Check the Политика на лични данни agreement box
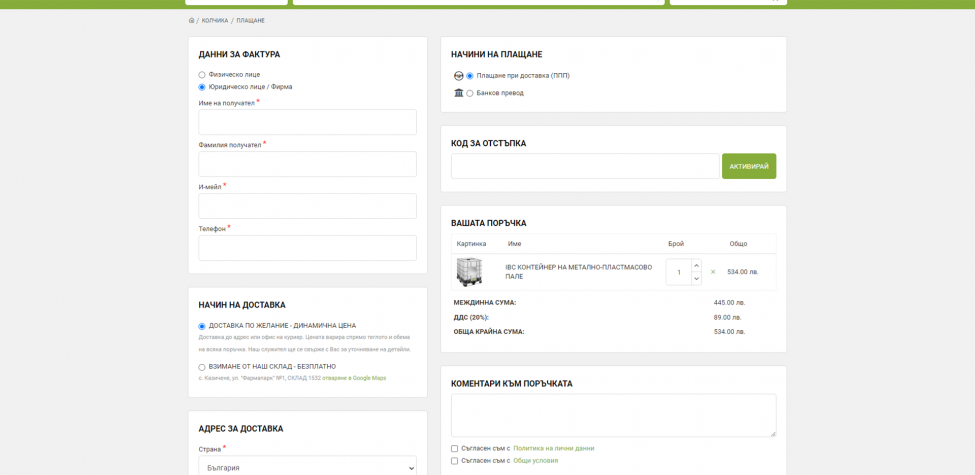 pyautogui.click(x=455, y=448)
